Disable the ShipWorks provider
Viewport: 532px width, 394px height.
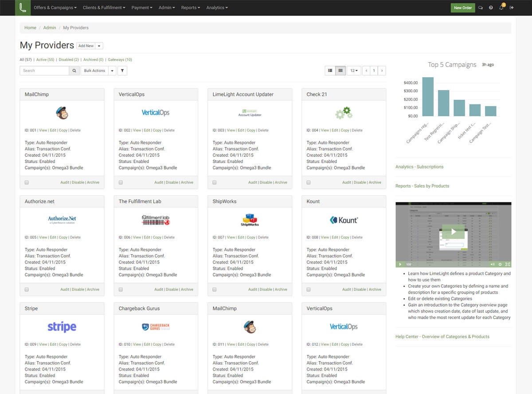click(x=266, y=289)
